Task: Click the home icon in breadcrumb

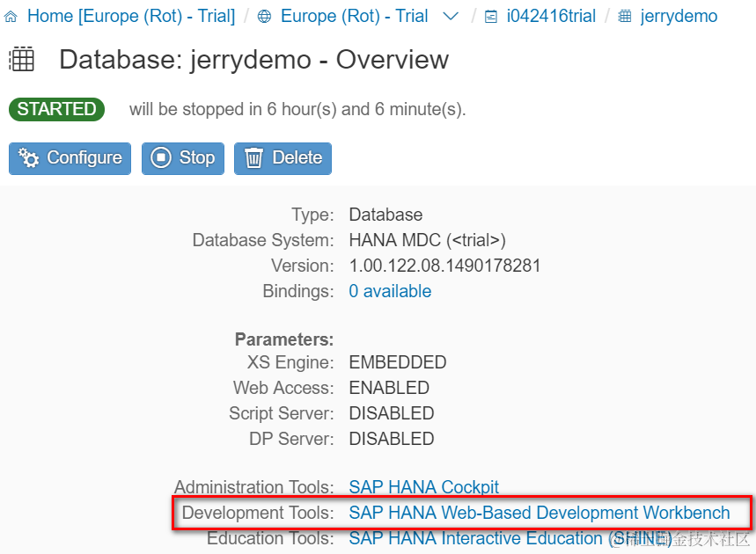Action: click(x=11, y=17)
